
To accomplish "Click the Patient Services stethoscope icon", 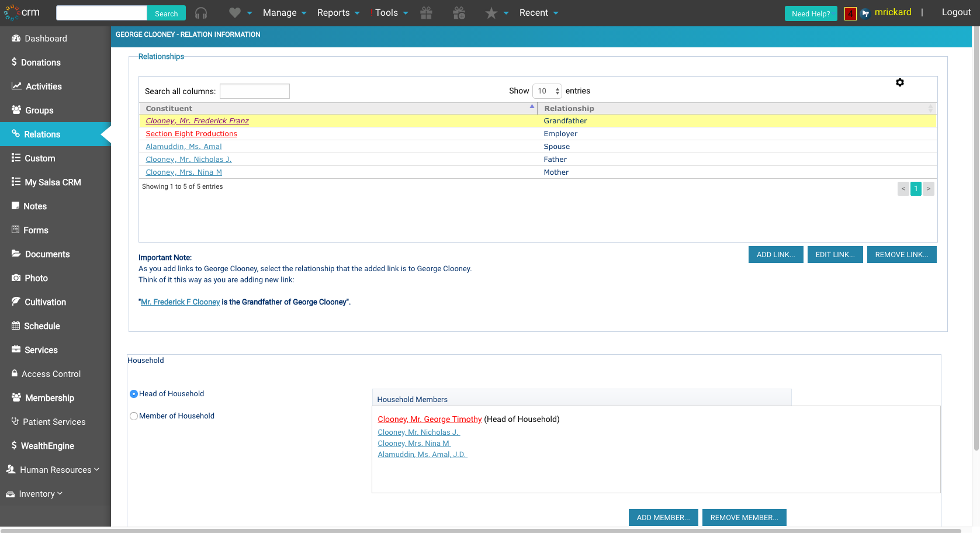I will pyautogui.click(x=15, y=421).
